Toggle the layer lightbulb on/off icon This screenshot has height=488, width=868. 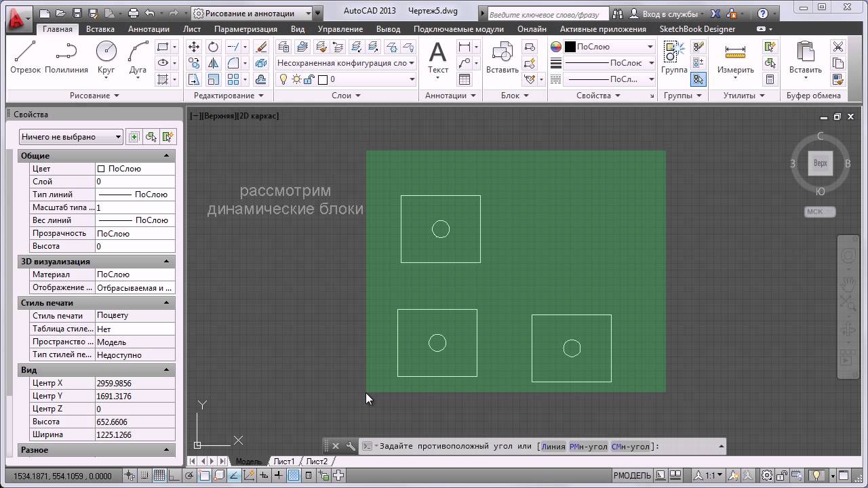pos(284,79)
